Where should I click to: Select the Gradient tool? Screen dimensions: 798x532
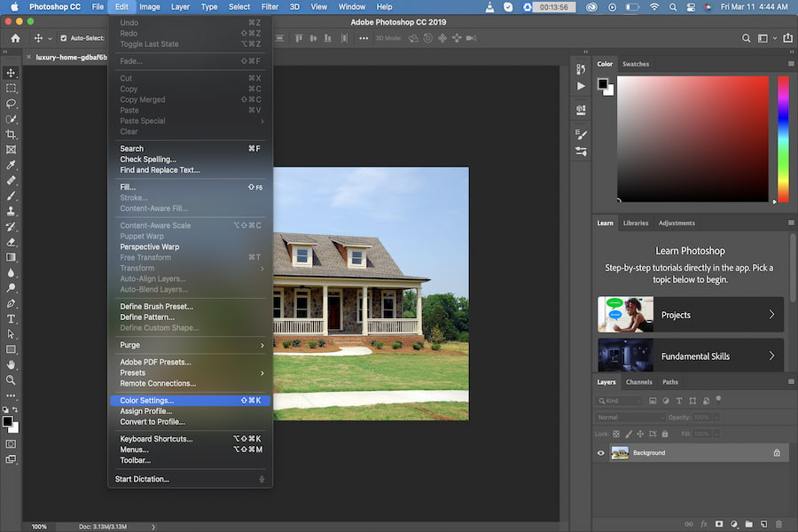coord(11,257)
